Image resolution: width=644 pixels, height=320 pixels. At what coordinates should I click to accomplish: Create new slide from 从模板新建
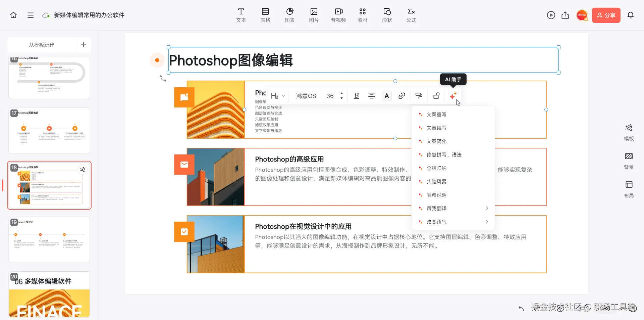(42, 45)
